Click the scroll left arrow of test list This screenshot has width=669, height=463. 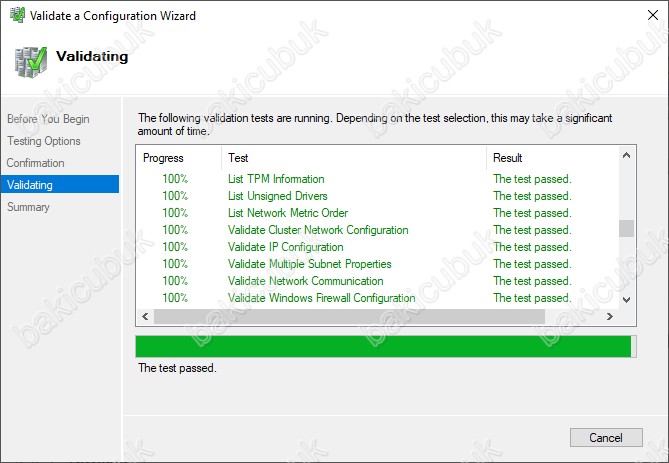point(145,316)
